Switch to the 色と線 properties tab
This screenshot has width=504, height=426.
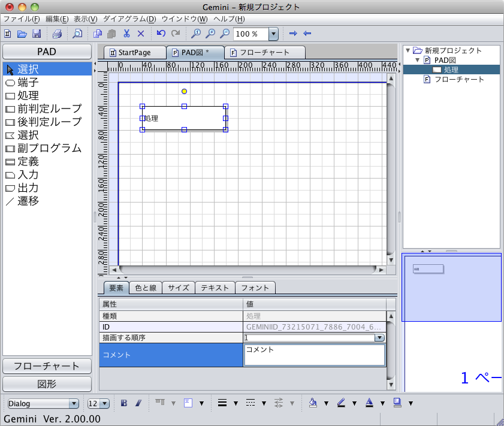[146, 288]
